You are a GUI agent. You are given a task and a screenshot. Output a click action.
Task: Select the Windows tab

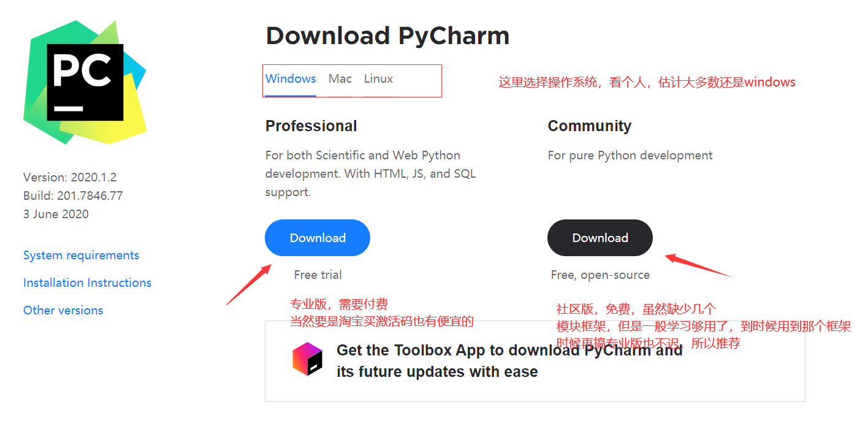coord(291,79)
